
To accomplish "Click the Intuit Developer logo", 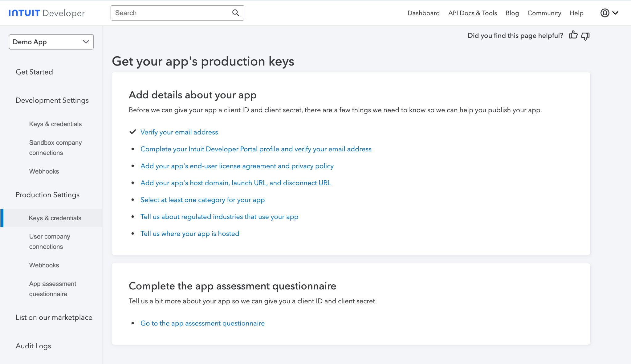I will [x=47, y=13].
